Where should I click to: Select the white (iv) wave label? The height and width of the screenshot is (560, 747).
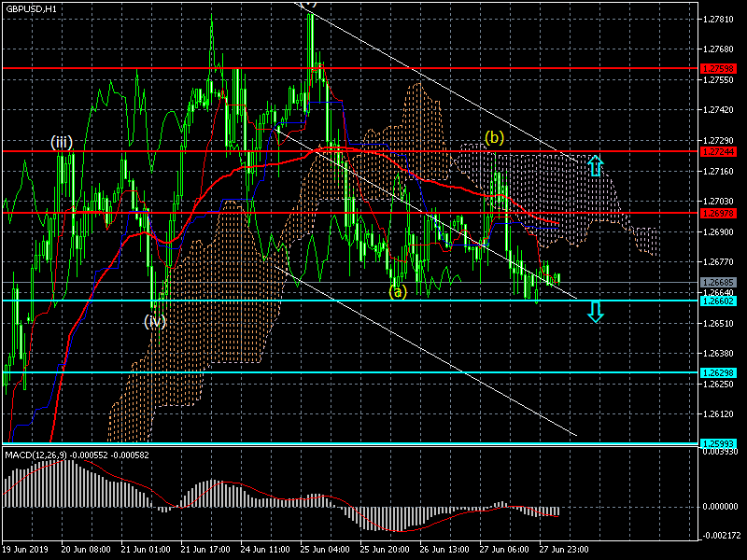(154, 321)
